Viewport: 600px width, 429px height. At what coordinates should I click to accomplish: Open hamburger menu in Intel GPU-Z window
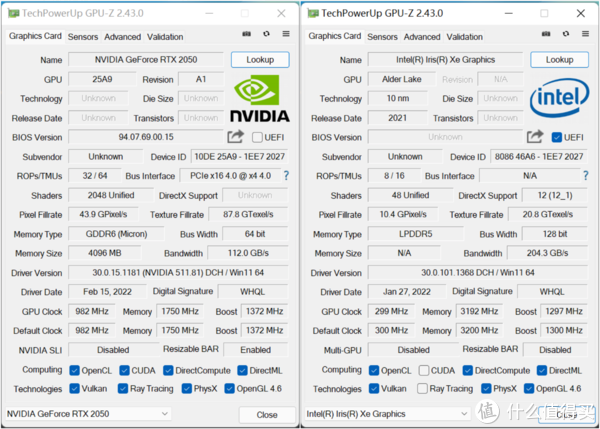[x=585, y=34]
